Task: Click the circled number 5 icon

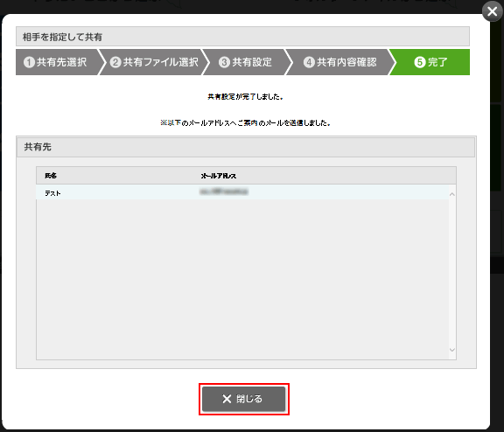Action: click(x=420, y=62)
